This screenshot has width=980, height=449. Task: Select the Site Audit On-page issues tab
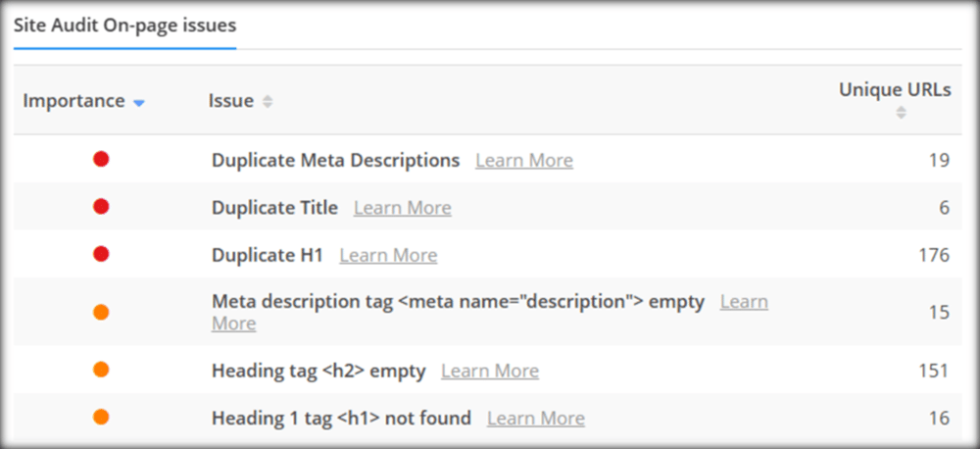(x=125, y=25)
